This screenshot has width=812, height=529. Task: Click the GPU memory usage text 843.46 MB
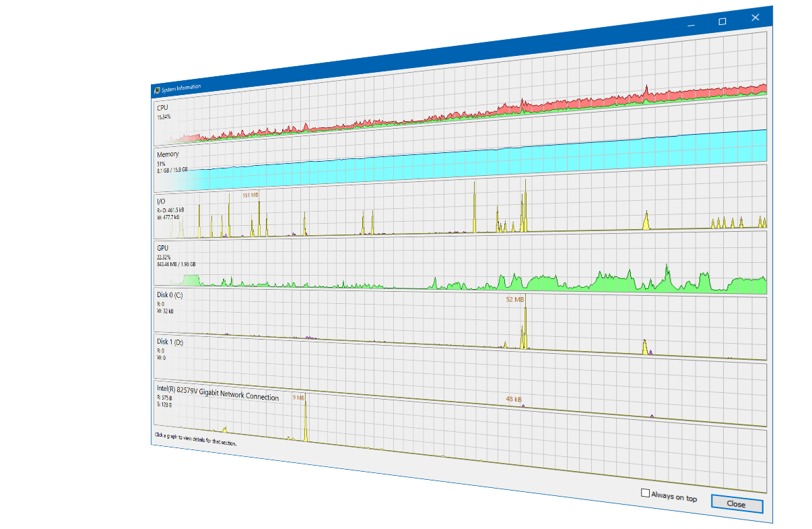176,264
